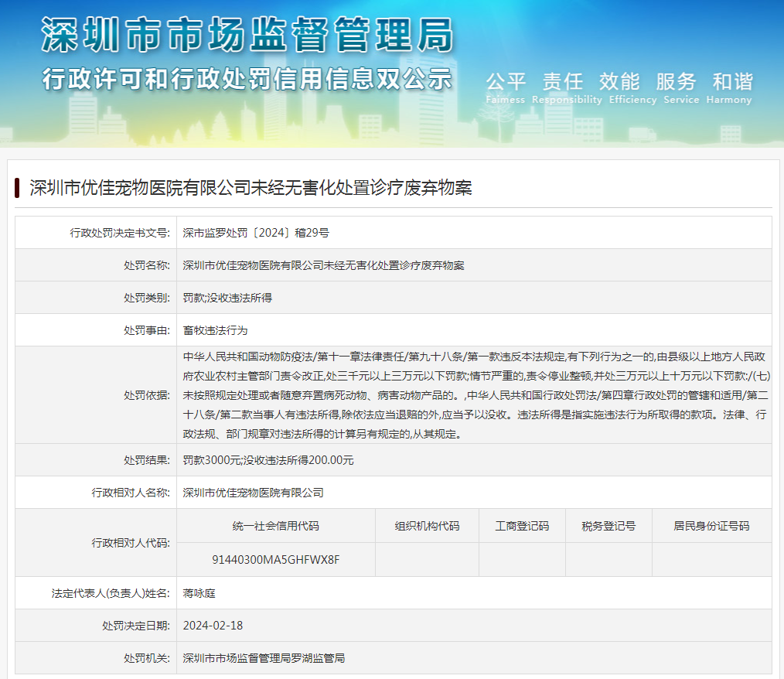Click the 处罚结果 label

click(x=147, y=460)
